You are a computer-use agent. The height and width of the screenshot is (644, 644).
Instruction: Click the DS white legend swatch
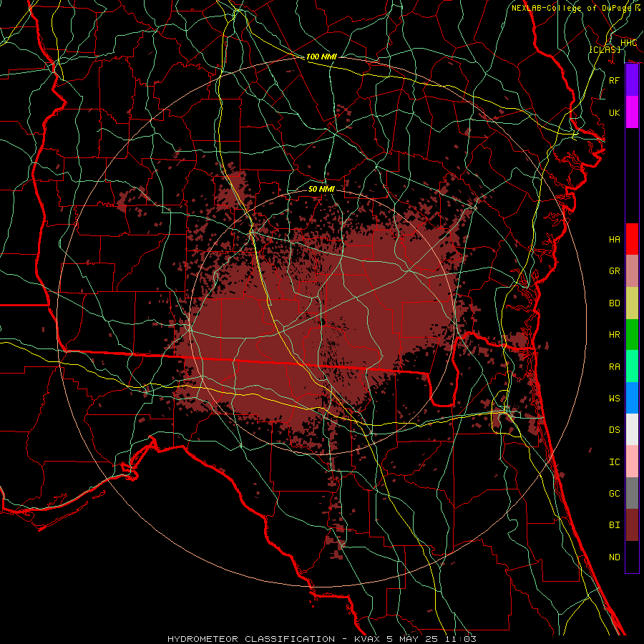(x=632, y=429)
